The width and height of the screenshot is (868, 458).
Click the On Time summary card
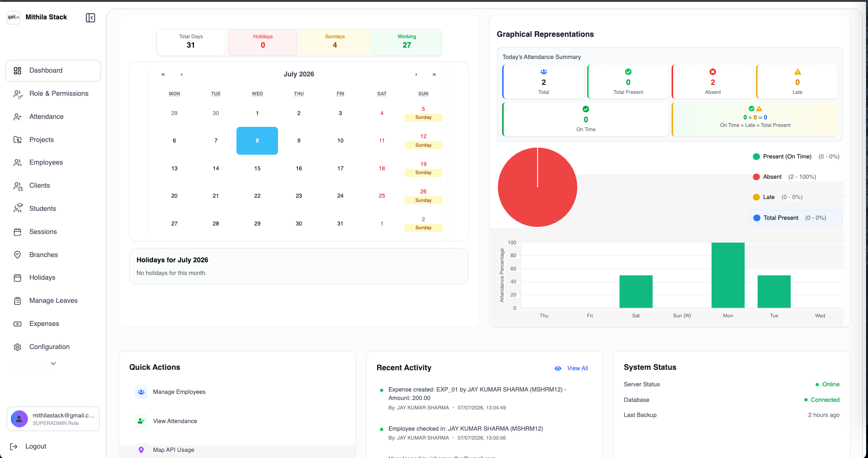[586, 120]
